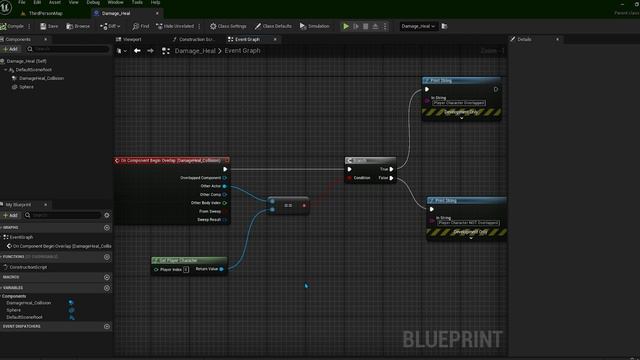Save the blueprint with Save button
This screenshot has height=360, width=640.
pos(49,26)
